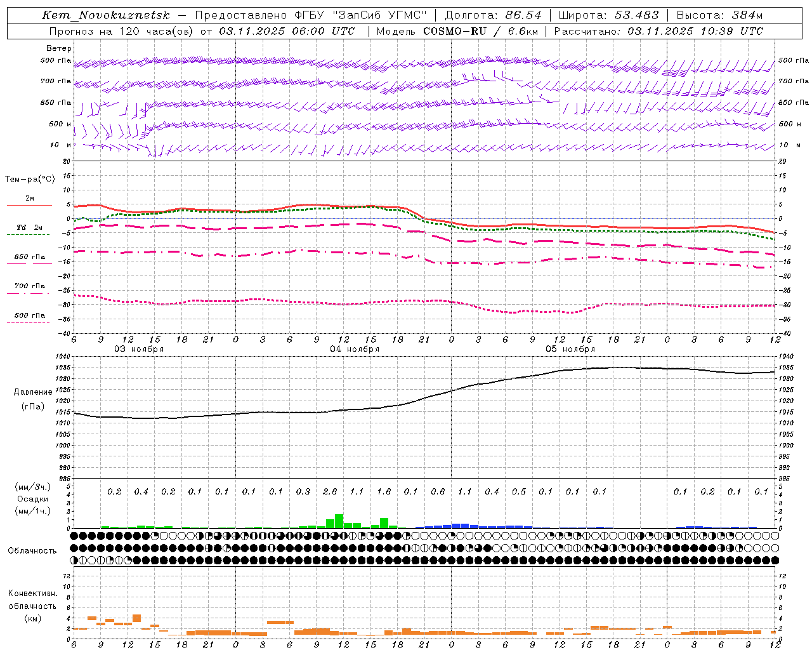Click the 1.6 precipitation value
812x650 pixels.
(384, 491)
